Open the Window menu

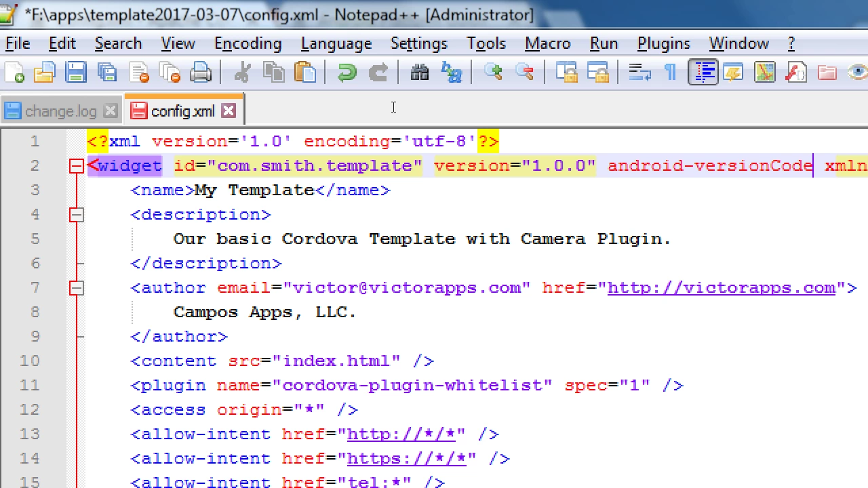738,43
